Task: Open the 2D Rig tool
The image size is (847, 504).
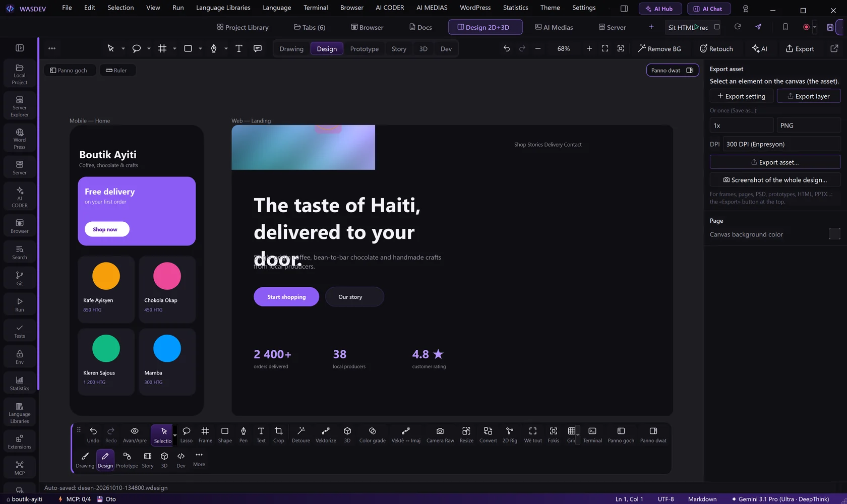Action: click(510, 434)
